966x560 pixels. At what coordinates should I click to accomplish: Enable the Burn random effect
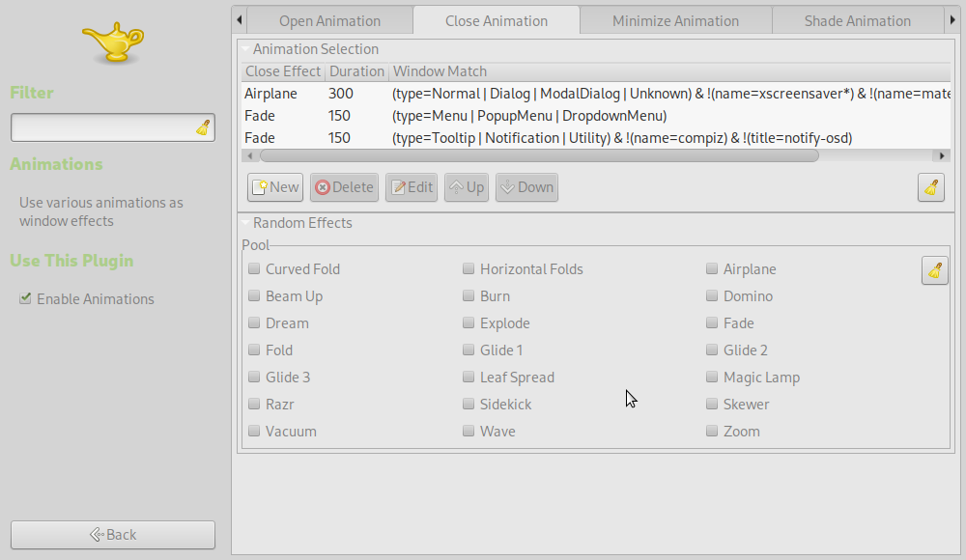pos(469,296)
